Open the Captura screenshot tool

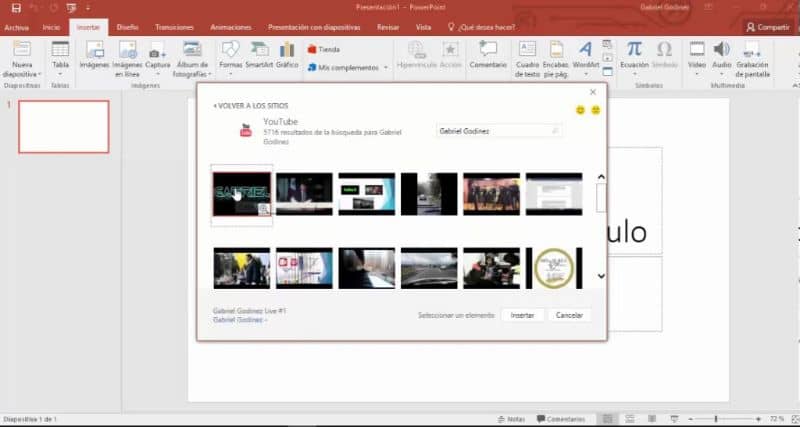point(158,59)
